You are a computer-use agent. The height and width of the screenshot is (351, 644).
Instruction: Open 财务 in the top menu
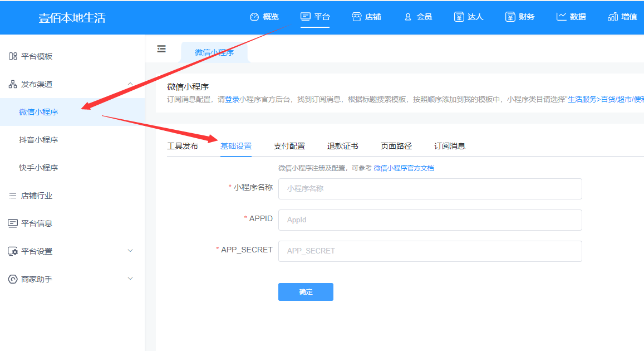point(520,17)
